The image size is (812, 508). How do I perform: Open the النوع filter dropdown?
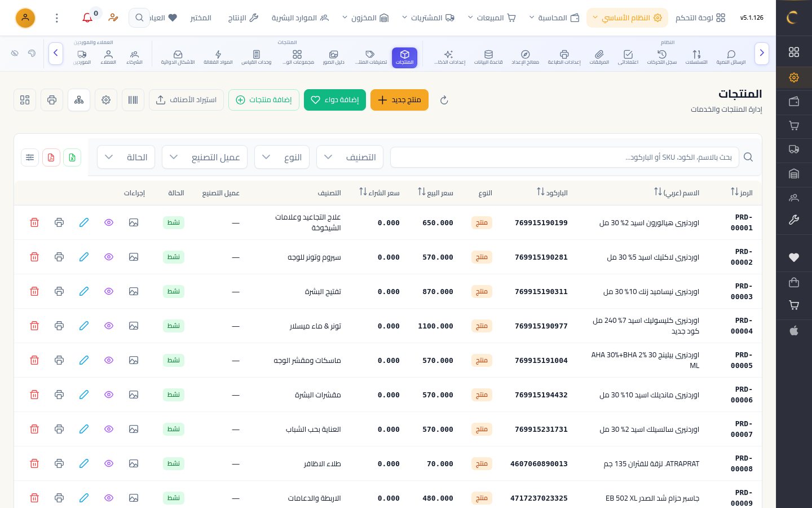coord(282,157)
